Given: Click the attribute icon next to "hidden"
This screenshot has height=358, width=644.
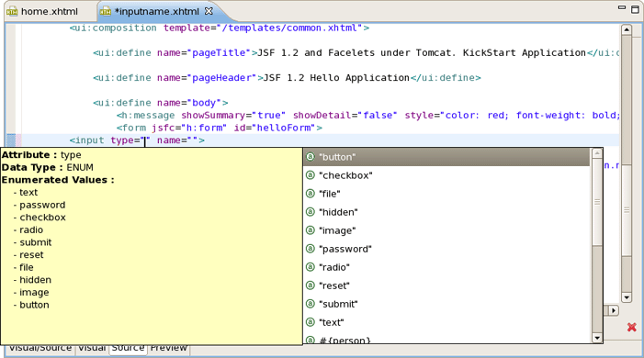Looking at the screenshot, I should (x=311, y=212).
